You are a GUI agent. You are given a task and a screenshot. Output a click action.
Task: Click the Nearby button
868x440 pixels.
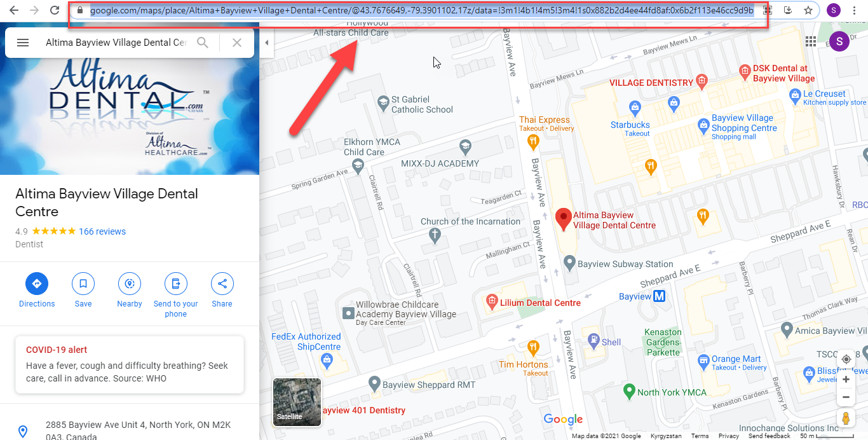[130, 291]
